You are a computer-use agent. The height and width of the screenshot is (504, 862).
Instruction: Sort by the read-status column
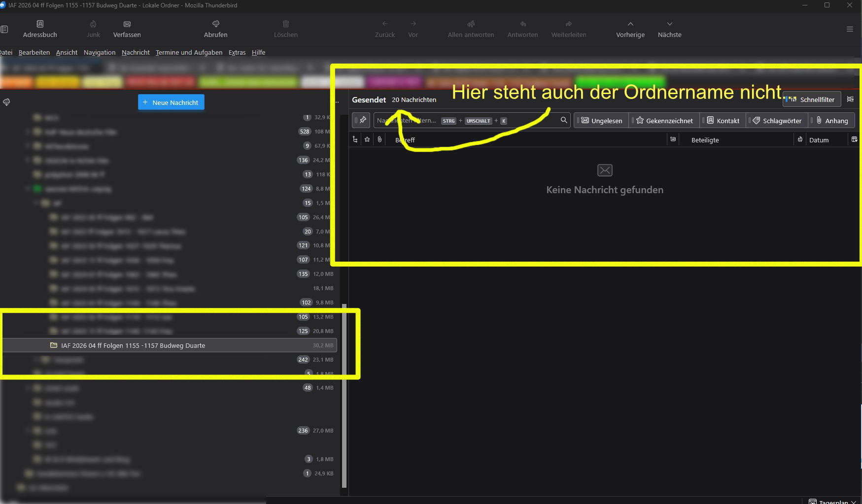(673, 140)
